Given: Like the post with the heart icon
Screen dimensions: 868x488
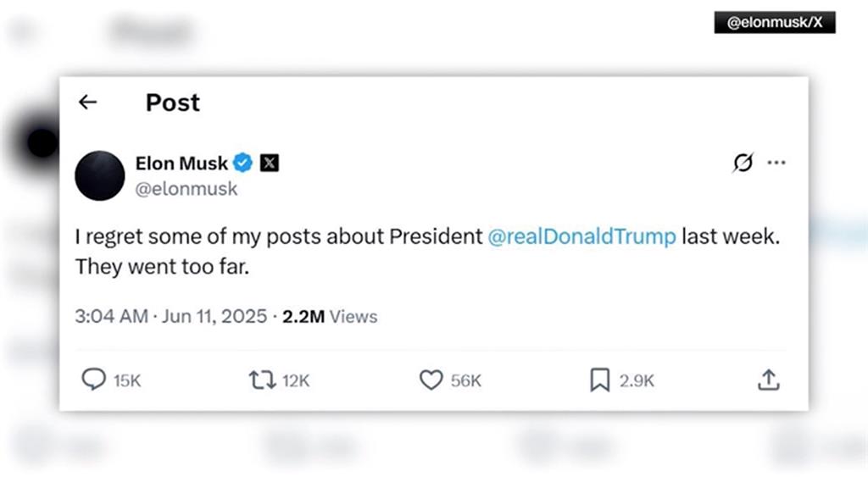Looking at the screenshot, I should pyautogui.click(x=431, y=380).
